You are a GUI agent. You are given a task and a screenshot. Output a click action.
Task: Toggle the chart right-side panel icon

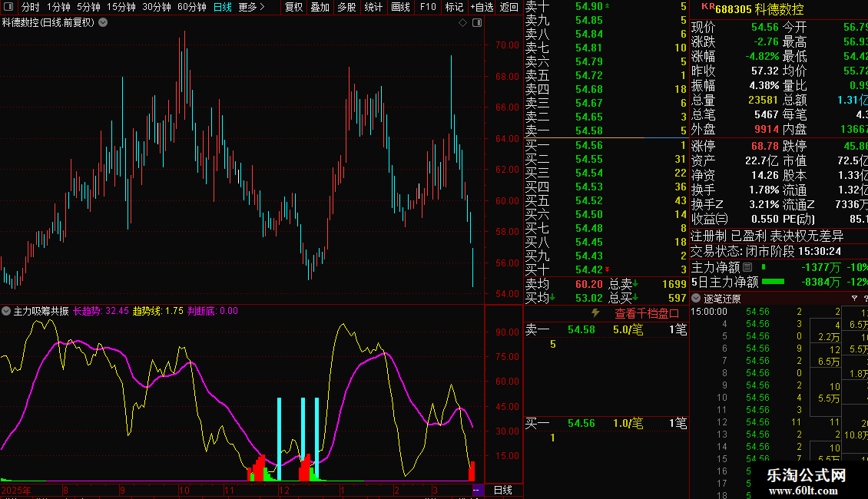(476, 23)
